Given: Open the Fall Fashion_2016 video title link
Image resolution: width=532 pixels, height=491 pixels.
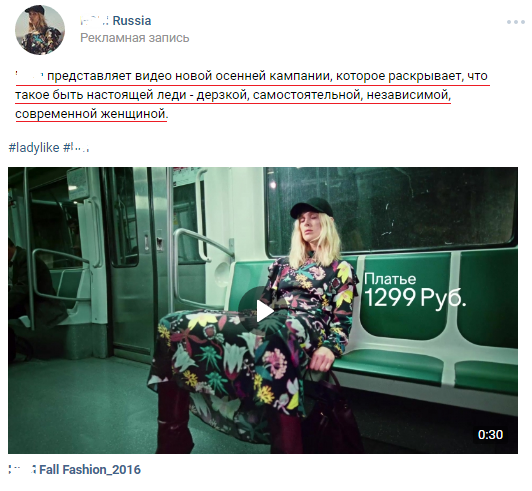Looking at the screenshot, I should [x=74, y=470].
